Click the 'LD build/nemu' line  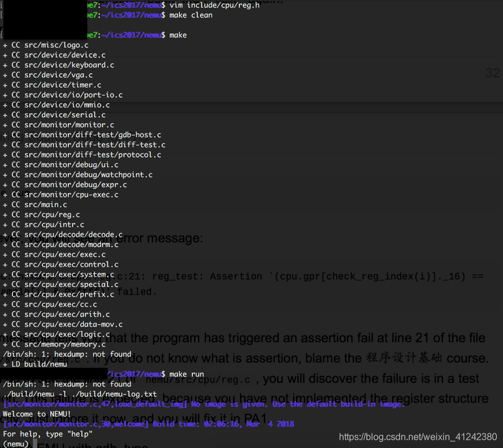click(x=35, y=364)
